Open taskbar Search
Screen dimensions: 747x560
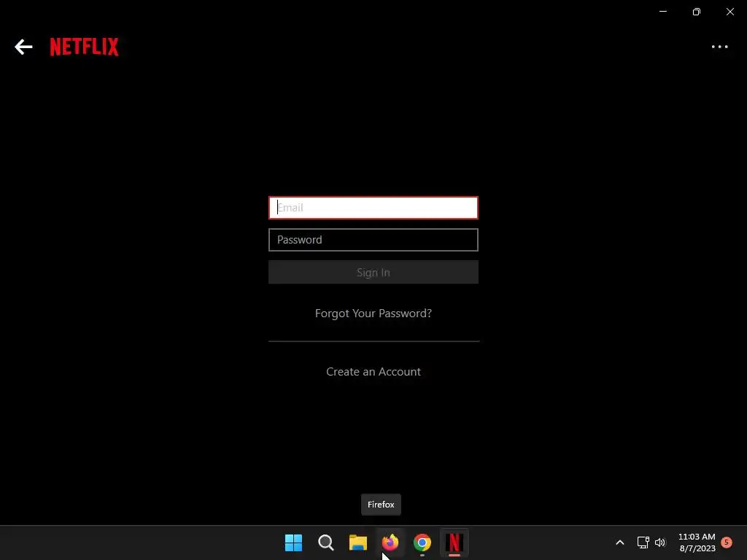pos(326,542)
